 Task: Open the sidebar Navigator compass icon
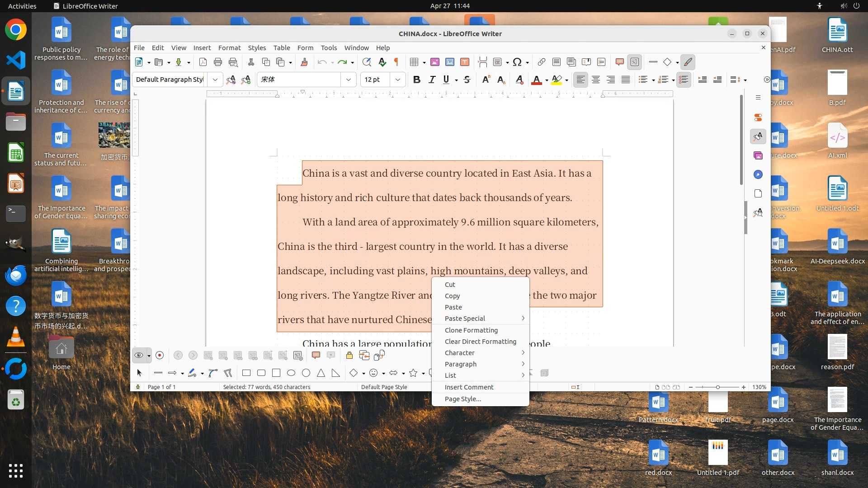point(758,175)
